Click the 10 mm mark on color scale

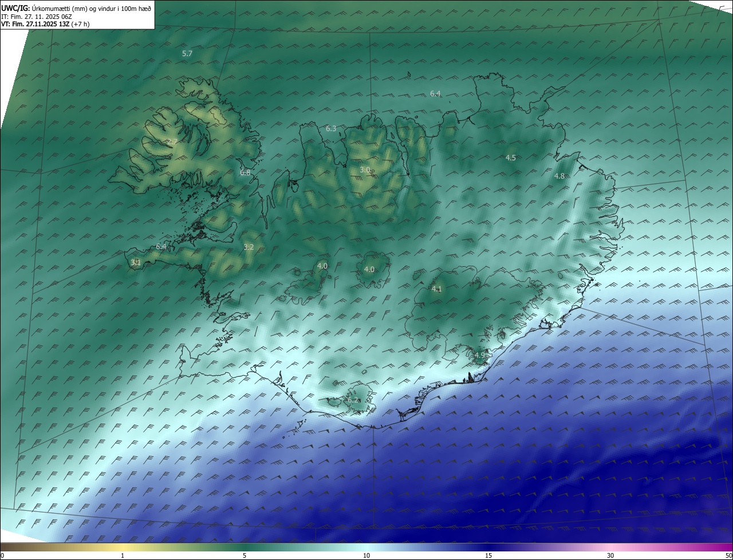pos(366,555)
